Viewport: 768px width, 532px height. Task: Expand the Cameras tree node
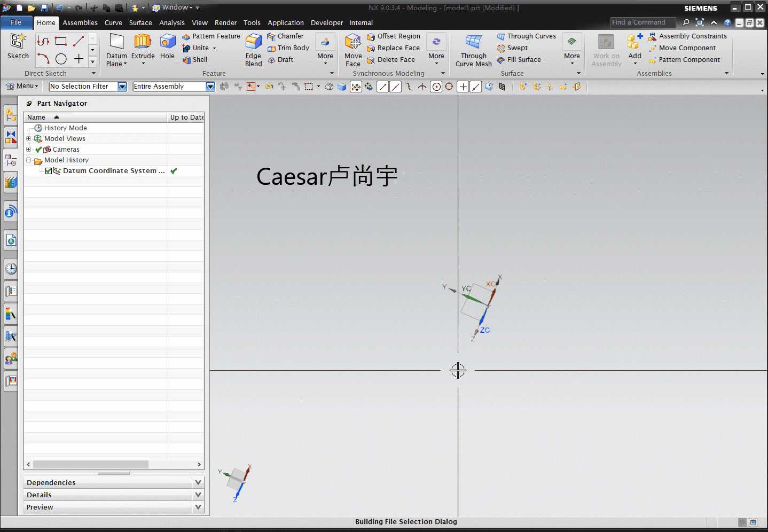click(x=29, y=149)
